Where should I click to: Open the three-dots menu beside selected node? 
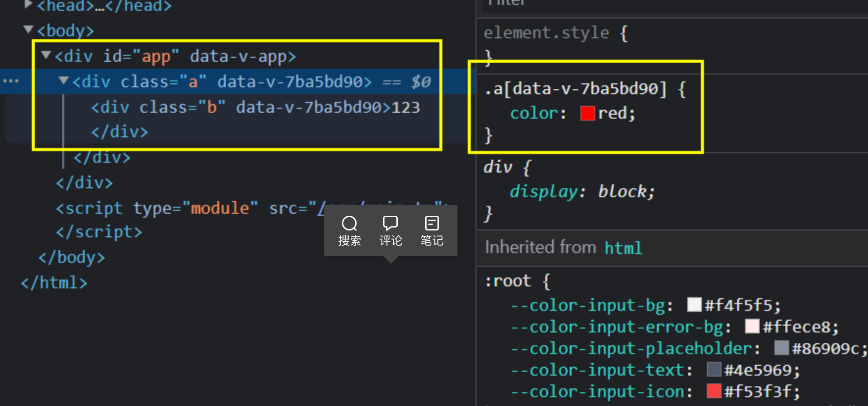11,81
